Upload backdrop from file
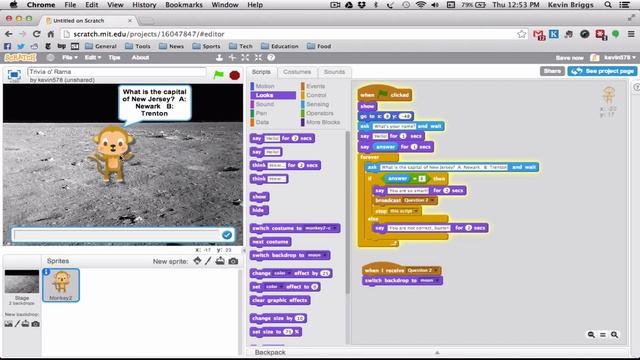 [25, 324]
